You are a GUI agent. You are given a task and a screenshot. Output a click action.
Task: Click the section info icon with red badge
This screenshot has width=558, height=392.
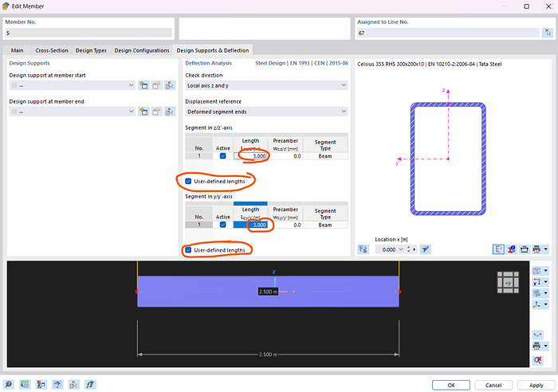point(511,249)
